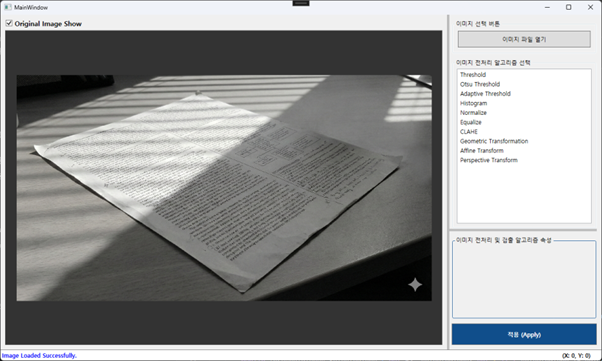Click the 이미지 파일 열기 button
The height and width of the screenshot is (361, 602).
click(524, 39)
